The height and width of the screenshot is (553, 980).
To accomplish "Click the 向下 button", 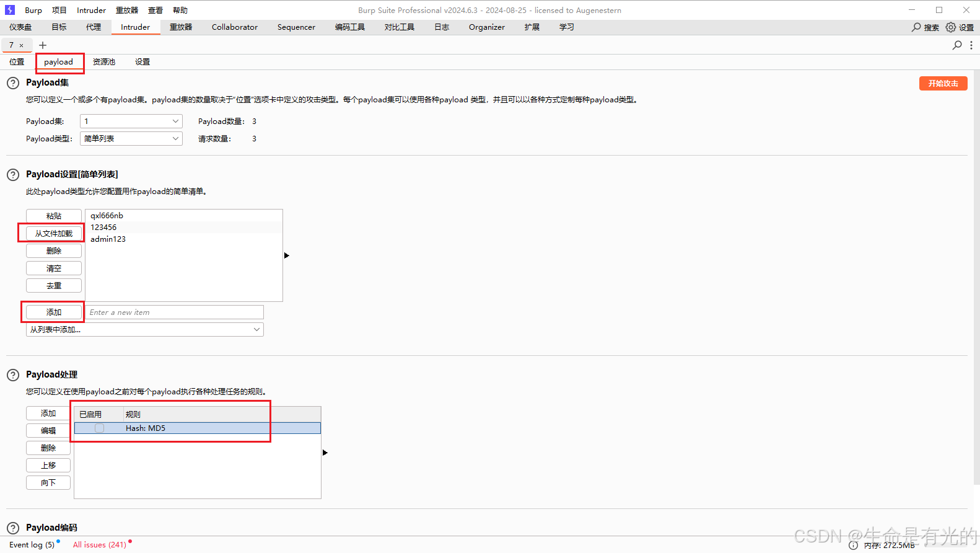I will [48, 483].
